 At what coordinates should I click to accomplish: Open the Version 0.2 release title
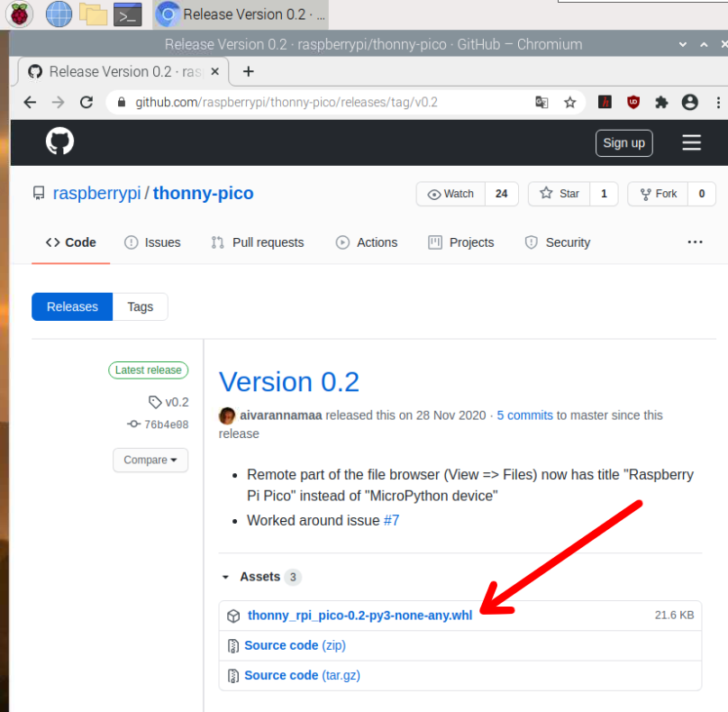click(289, 382)
